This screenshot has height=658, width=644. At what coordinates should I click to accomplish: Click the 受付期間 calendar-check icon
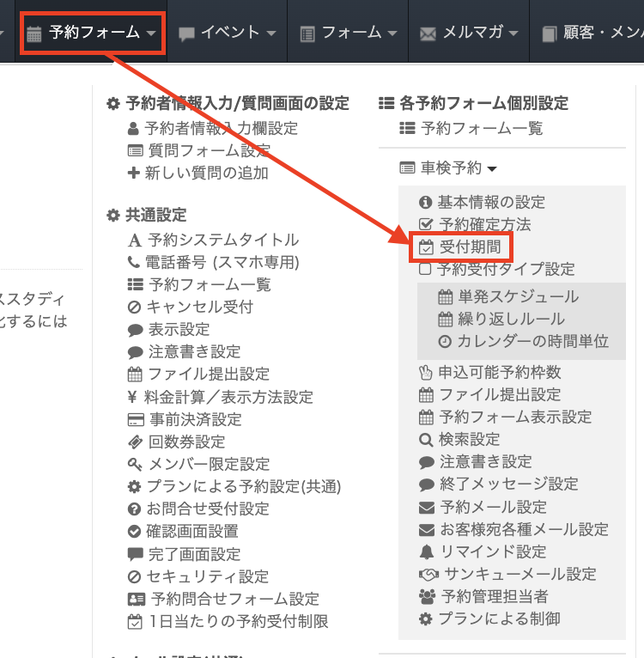(x=427, y=247)
